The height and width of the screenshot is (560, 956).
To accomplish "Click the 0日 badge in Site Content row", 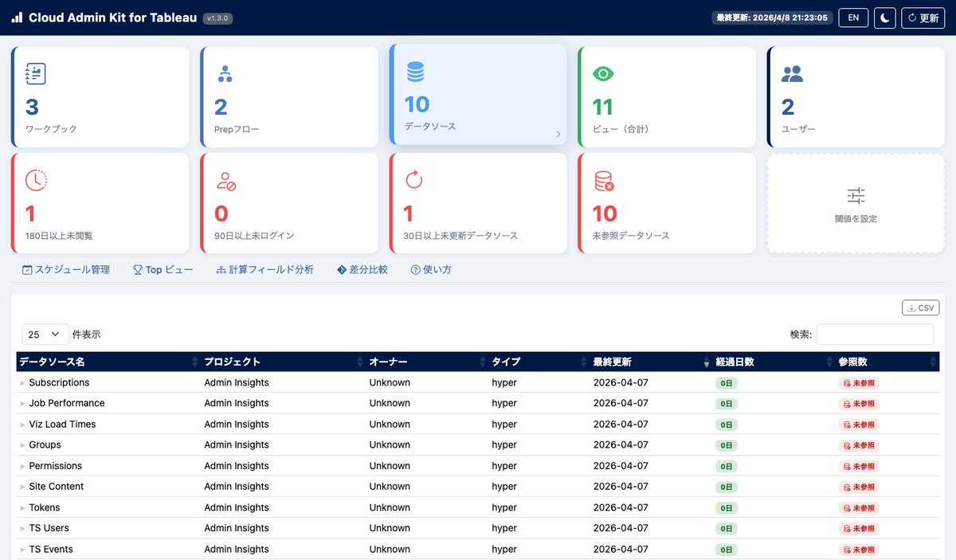I will (727, 487).
